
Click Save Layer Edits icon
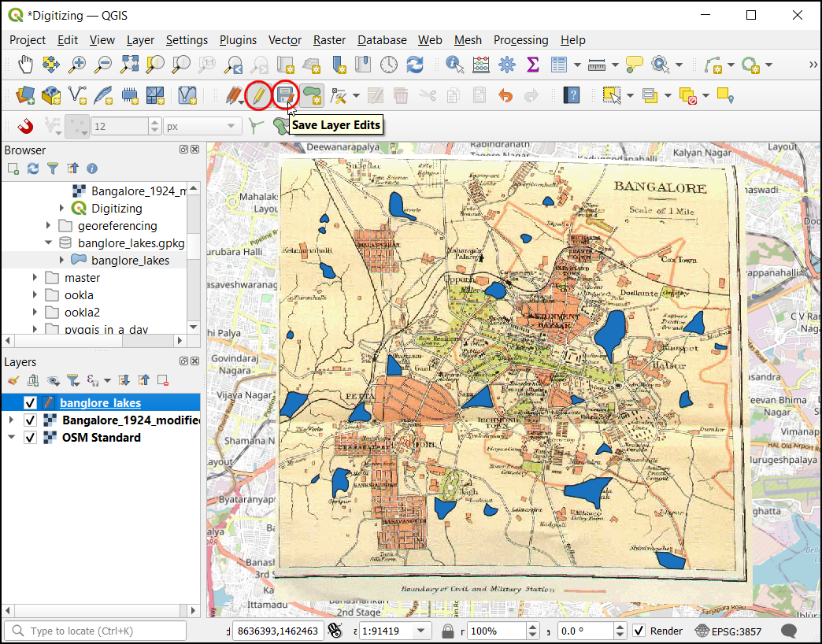pos(286,96)
